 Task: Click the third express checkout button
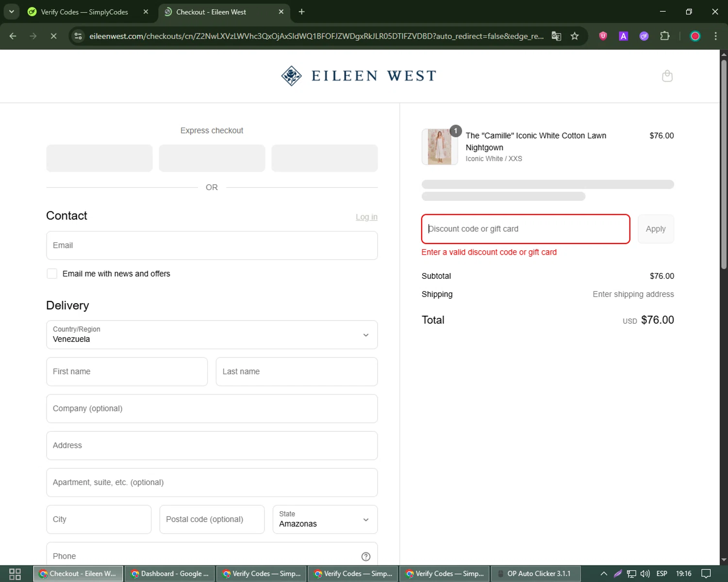[325, 158]
